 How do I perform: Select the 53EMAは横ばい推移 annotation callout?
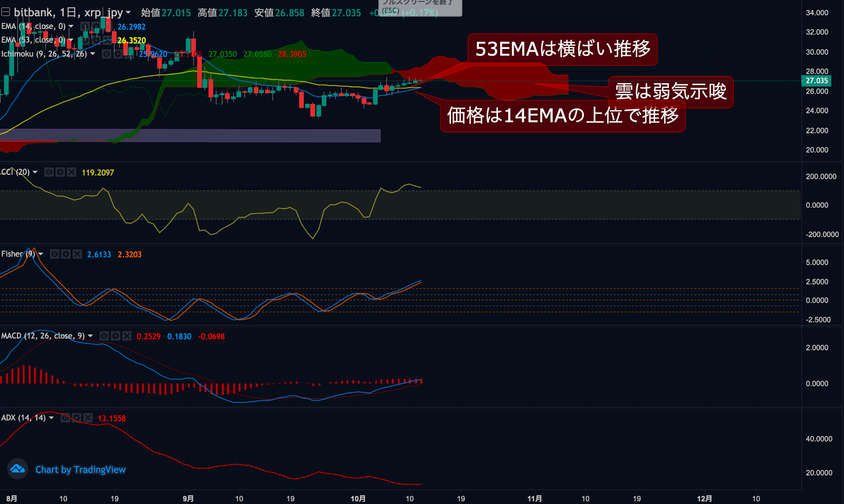tap(562, 49)
